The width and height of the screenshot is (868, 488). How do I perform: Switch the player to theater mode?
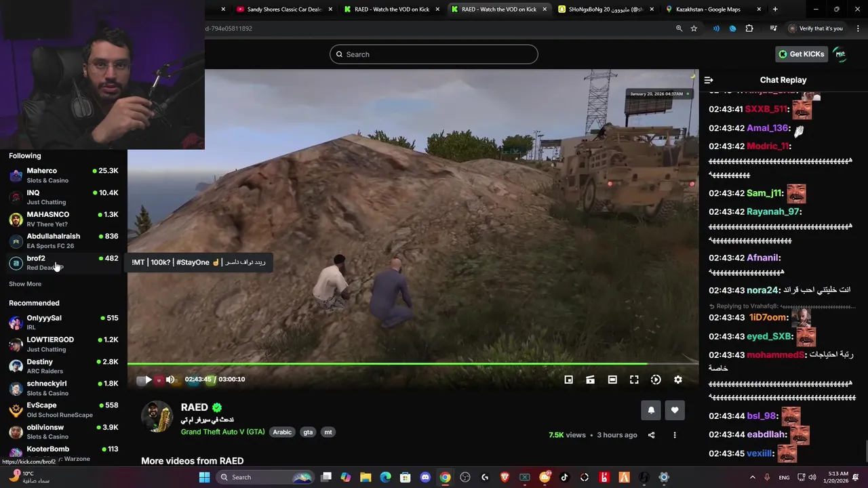pyautogui.click(x=612, y=380)
